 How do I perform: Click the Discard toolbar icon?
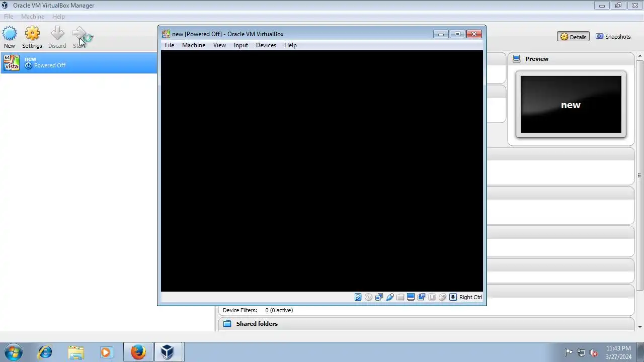(57, 34)
